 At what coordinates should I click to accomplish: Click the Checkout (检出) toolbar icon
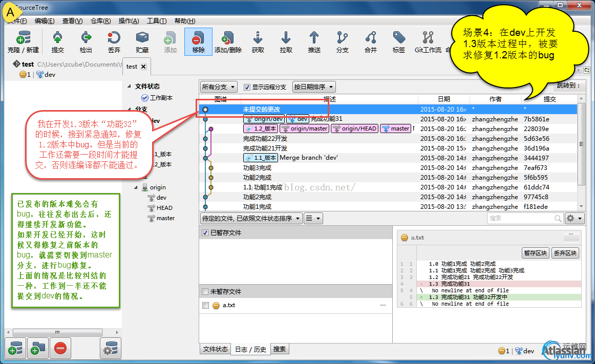click(86, 42)
